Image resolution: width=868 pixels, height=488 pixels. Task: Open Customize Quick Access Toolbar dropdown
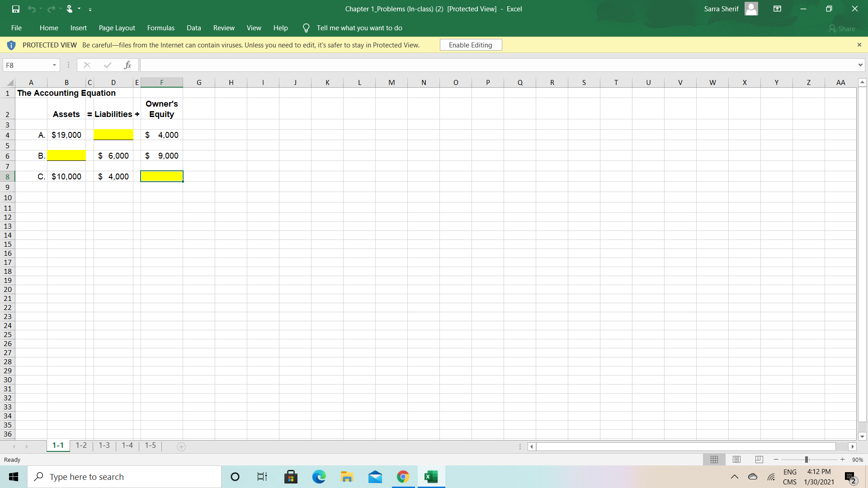(90, 9)
